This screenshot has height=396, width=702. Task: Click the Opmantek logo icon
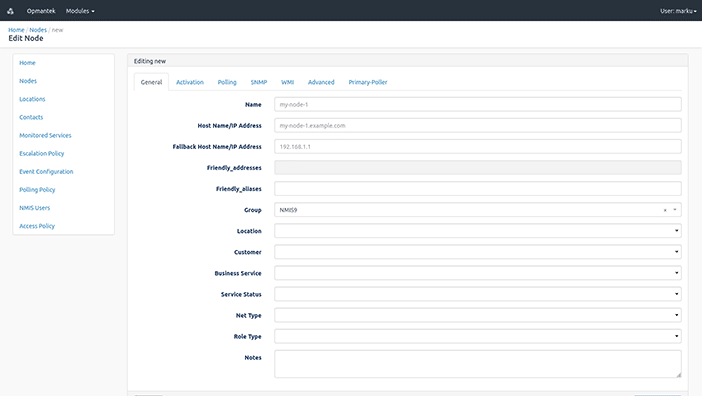10,11
